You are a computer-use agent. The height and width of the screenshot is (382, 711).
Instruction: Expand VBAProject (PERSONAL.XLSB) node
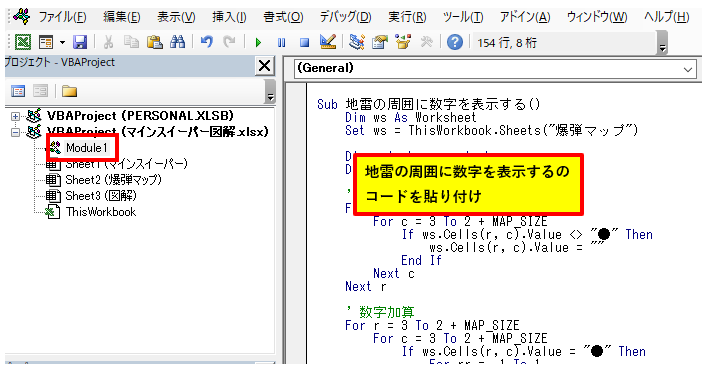click(15, 116)
